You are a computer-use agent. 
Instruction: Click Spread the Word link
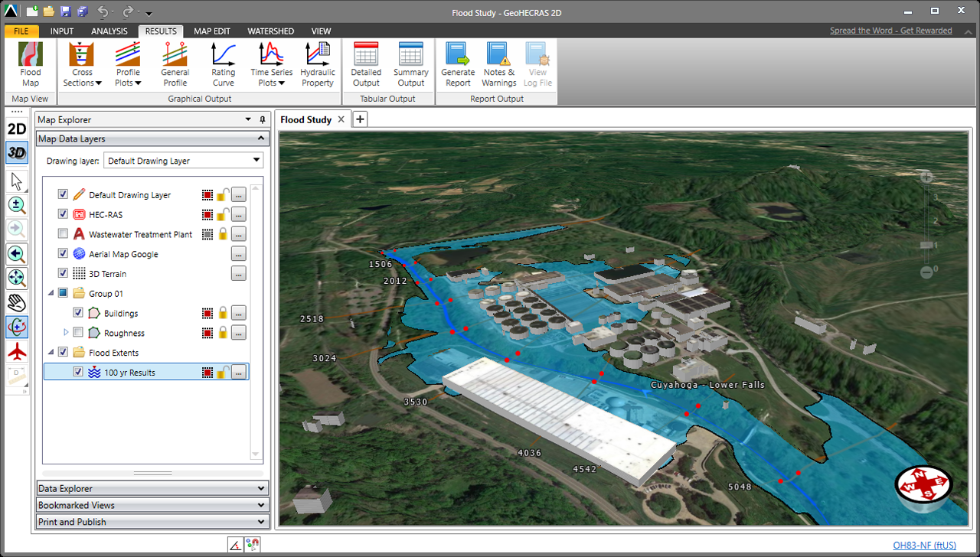[890, 31]
